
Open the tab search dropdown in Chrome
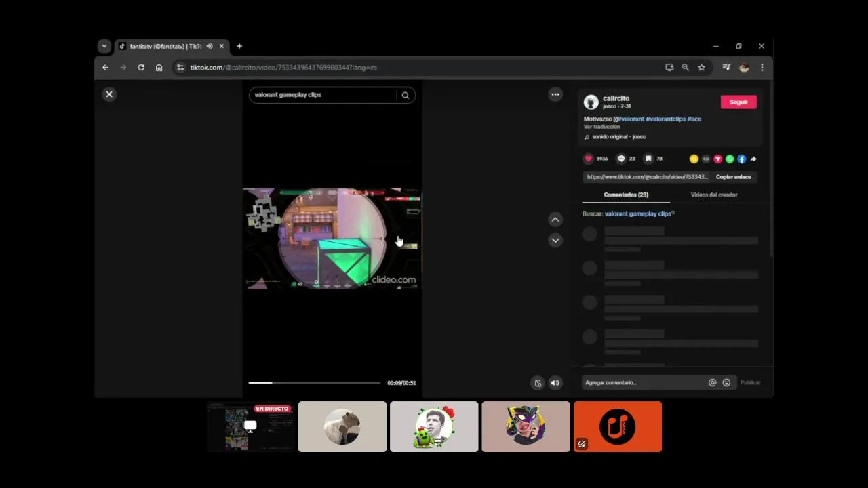(104, 46)
